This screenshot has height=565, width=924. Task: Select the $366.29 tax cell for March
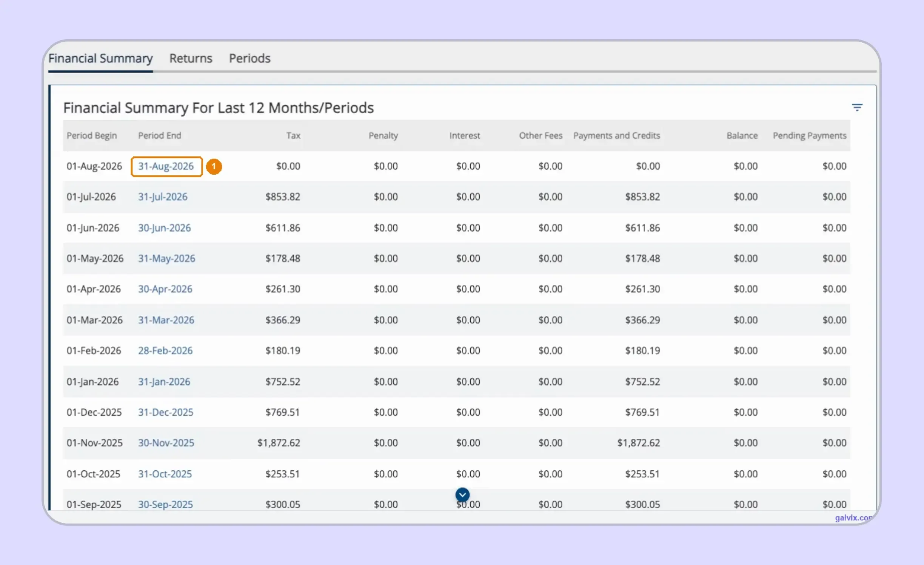283,320
